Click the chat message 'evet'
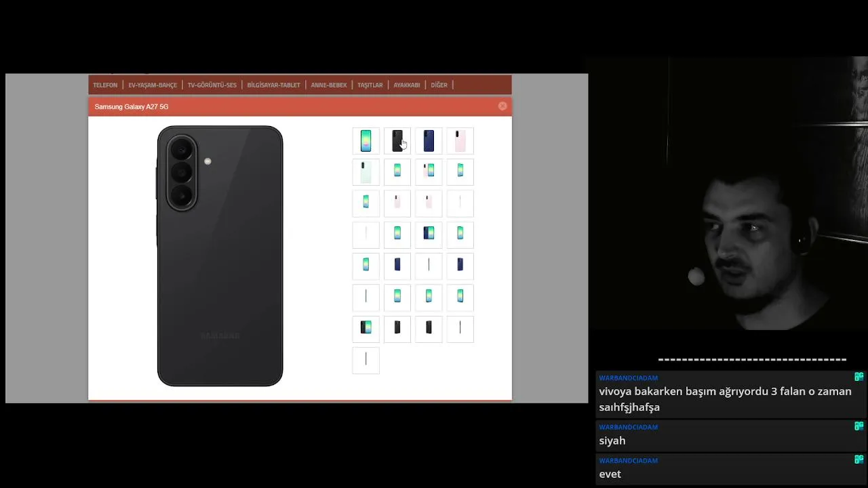This screenshot has height=488, width=868. (610, 474)
